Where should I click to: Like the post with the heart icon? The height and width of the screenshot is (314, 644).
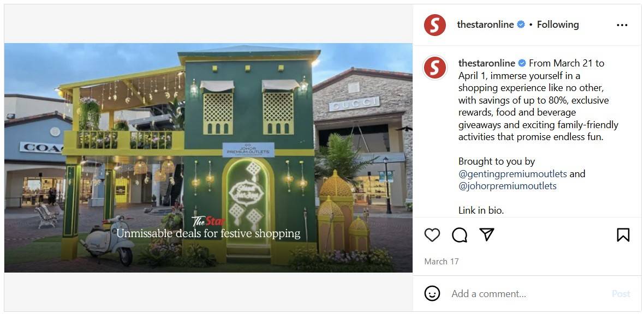tap(432, 235)
